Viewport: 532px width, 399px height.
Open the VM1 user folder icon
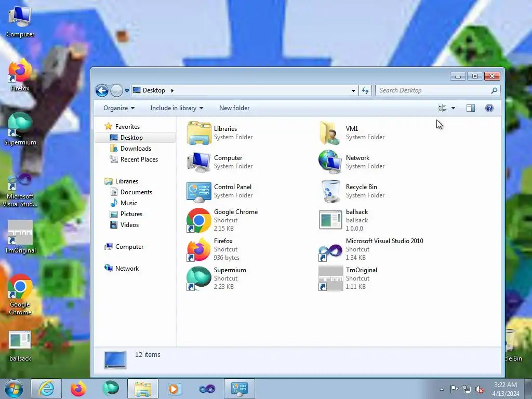point(330,133)
